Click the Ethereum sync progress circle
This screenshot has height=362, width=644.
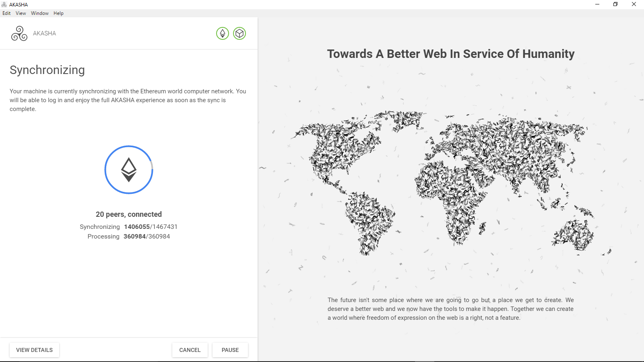(x=129, y=170)
